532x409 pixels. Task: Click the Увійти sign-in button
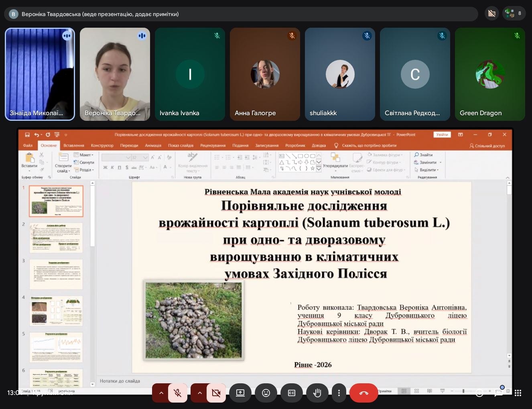pos(442,134)
